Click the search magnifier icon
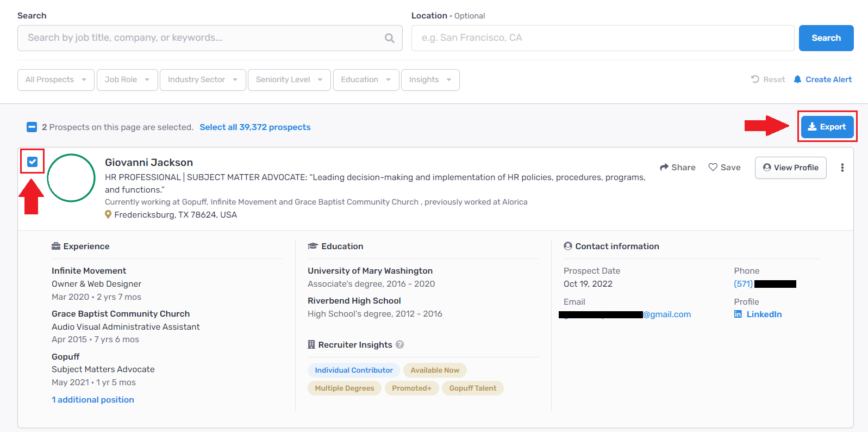Screen dimensions: 868x432 tap(389, 38)
